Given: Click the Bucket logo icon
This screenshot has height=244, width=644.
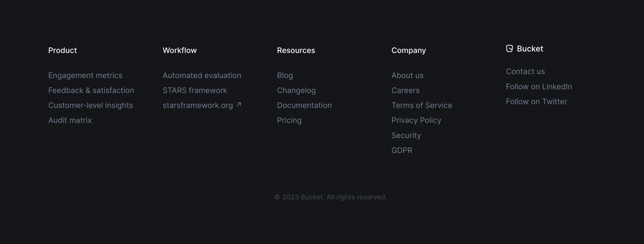Looking at the screenshot, I should 509,49.
